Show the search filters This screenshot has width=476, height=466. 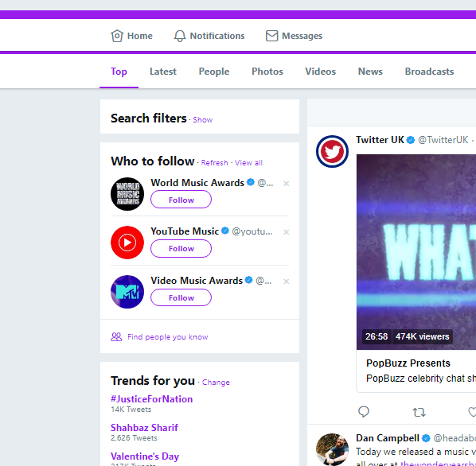[x=203, y=120]
